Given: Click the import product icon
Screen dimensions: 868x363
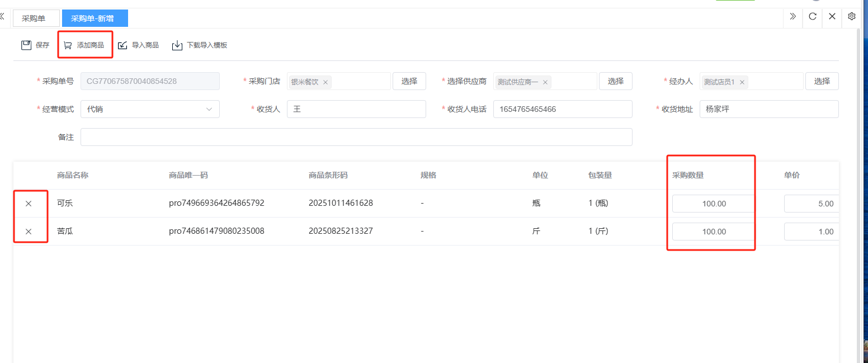Looking at the screenshot, I should click(x=122, y=45).
